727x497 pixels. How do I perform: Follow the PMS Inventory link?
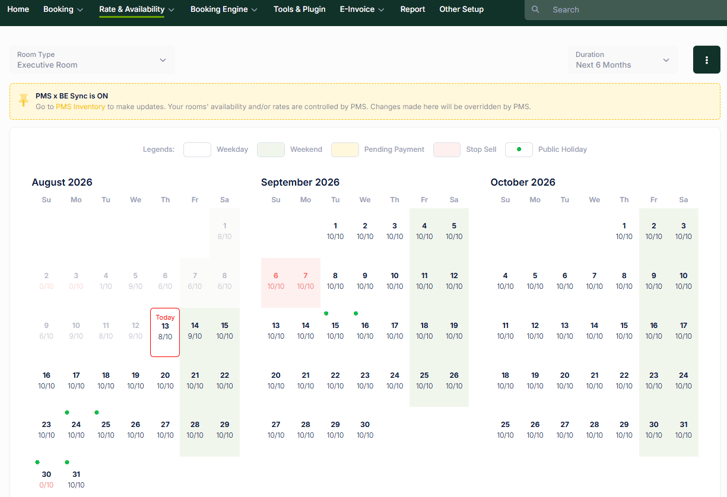[x=80, y=107]
